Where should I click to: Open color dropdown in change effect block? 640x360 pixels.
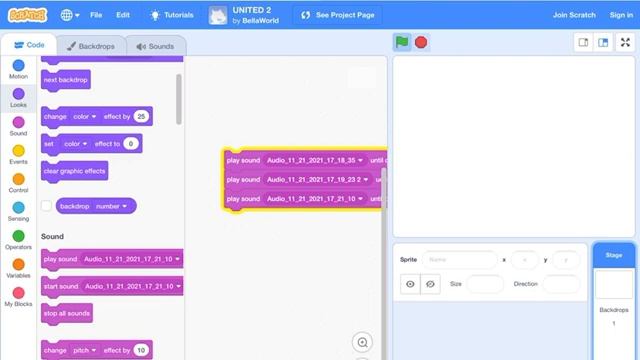(x=84, y=117)
